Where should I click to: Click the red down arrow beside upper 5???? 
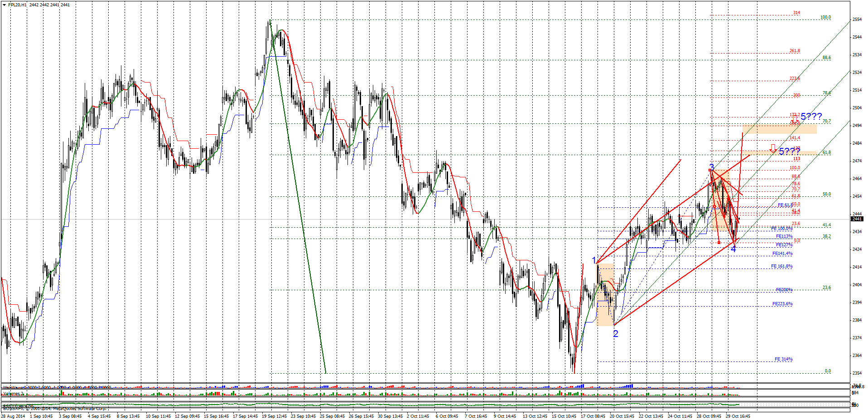795,119
